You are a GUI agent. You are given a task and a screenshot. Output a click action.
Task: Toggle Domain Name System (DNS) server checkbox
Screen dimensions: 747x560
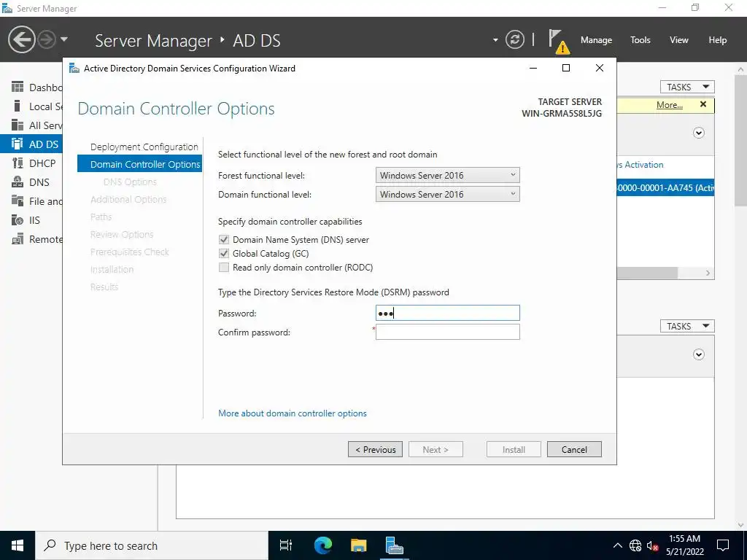pos(224,239)
